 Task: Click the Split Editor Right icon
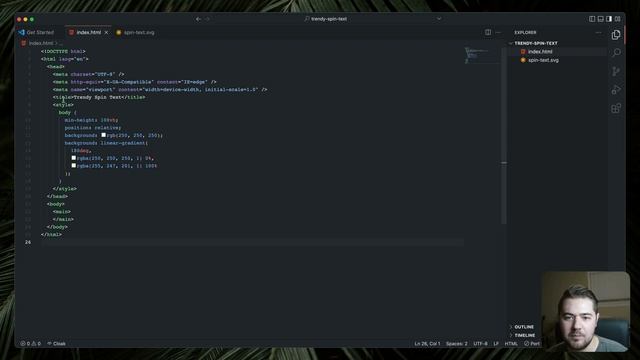(488, 32)
